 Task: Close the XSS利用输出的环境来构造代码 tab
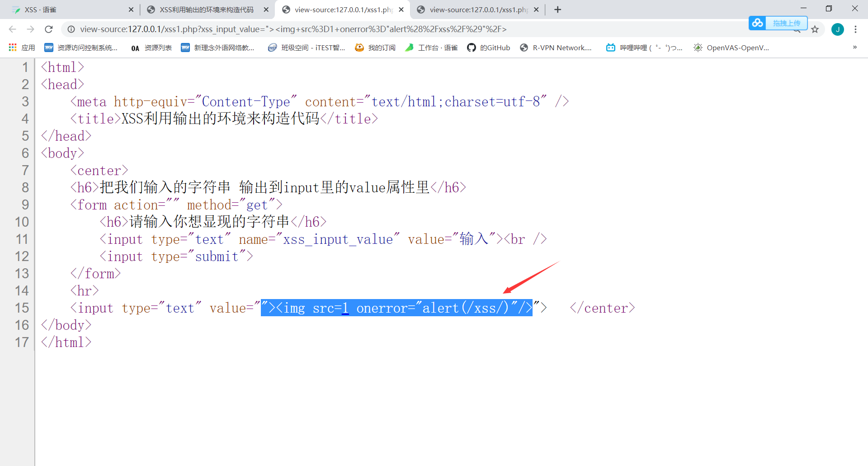point(266,10)
